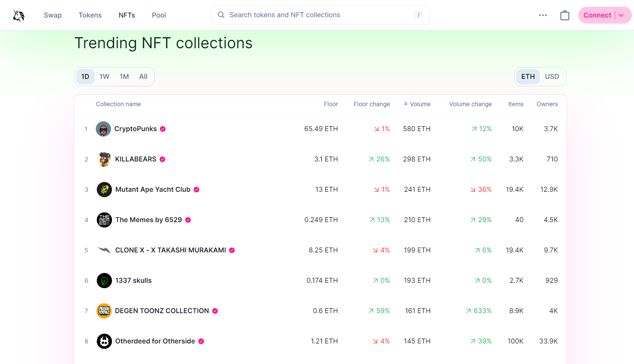Click Mutant Ape volume change 36%
The height and width of the screenshot is (364, 634).
tap(481, 189)
